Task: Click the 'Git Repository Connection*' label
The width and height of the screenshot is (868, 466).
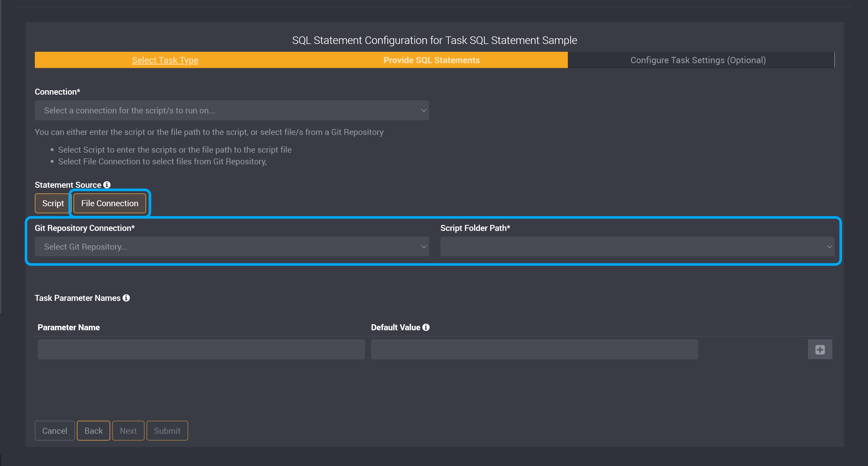Action: 84,228
